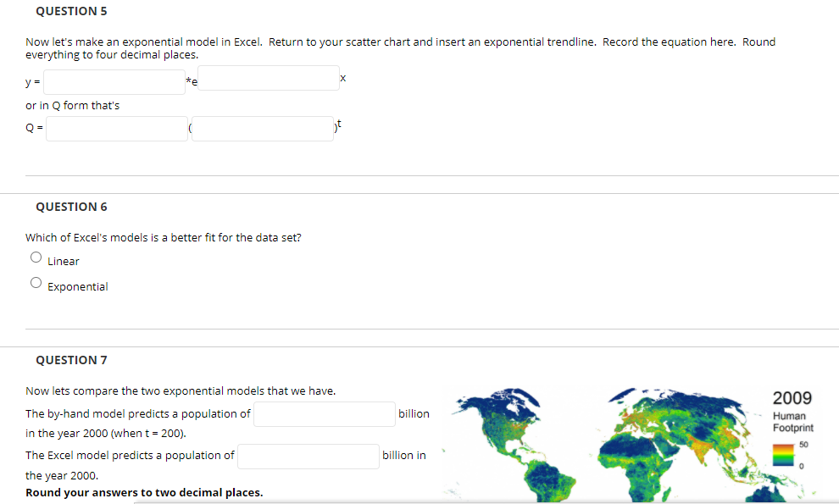Image resolution: width=839 pixels, height=504 pixels.
Task: Click the "Which of Excel's models" question text
Action: point(163,237)
